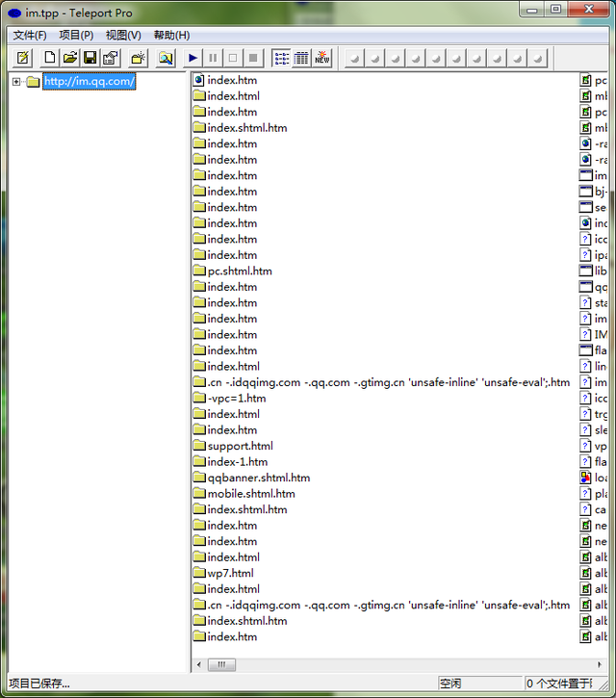Expand the http://im.qq.com/ tree node
The width and height of the screenshot is (616, 698).
[16, 82]
